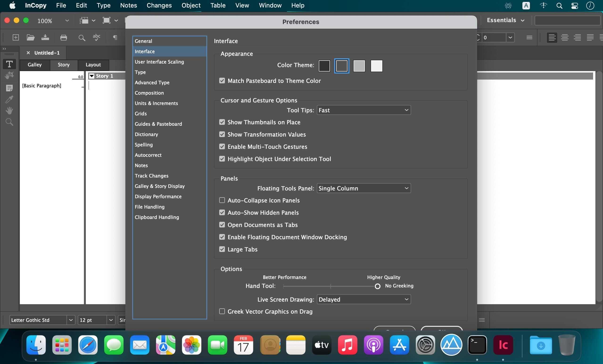The height and width of the screenshot is (364, 603).
Task: Click the Find/Change icon in toolbar
Action: point(82,37)
